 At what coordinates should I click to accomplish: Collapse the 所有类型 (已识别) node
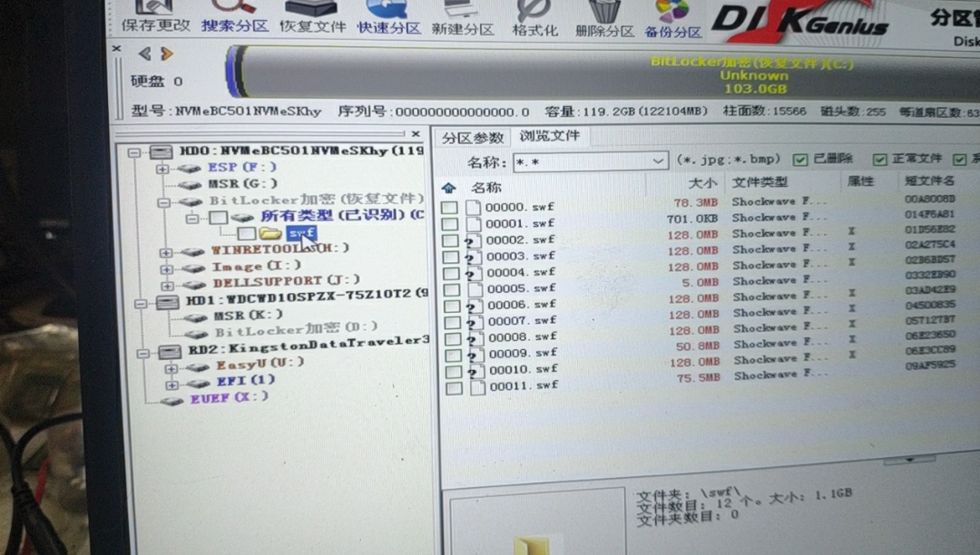192,218
